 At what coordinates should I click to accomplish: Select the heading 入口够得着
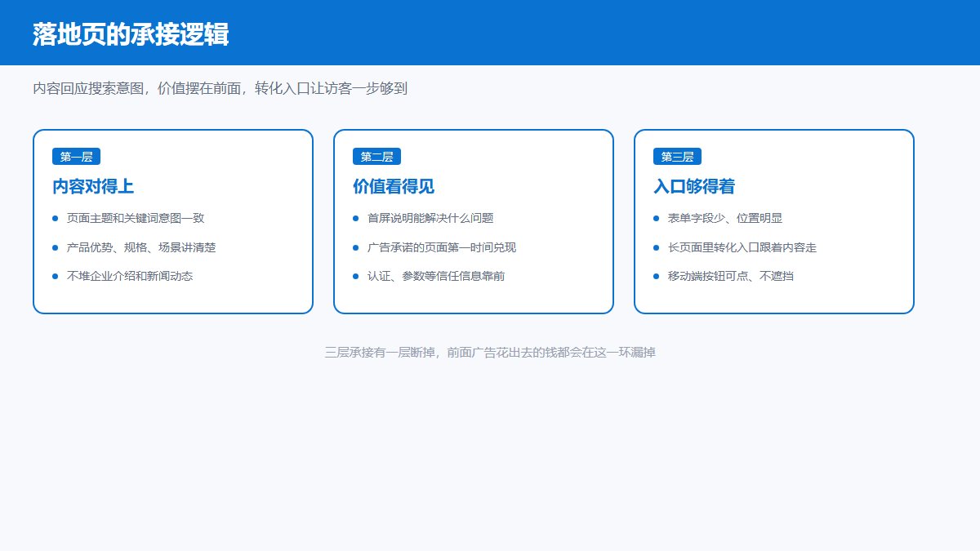click(x=694, y=186)
